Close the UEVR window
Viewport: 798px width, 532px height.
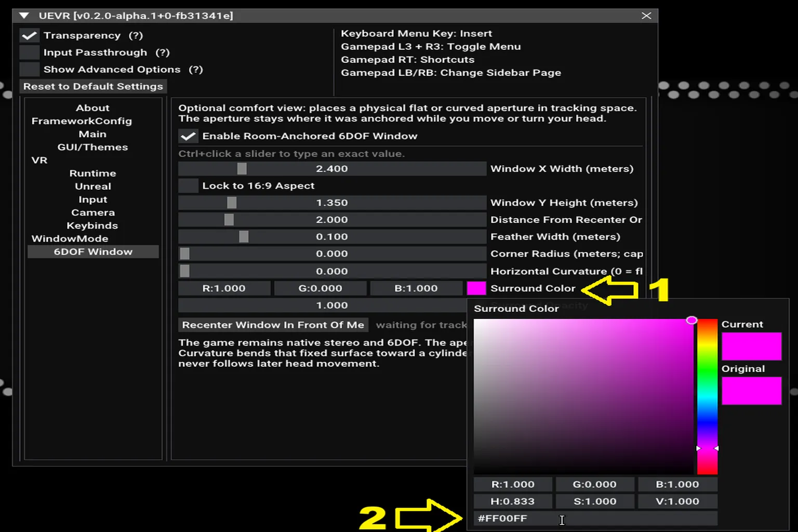tap(646, 16)
